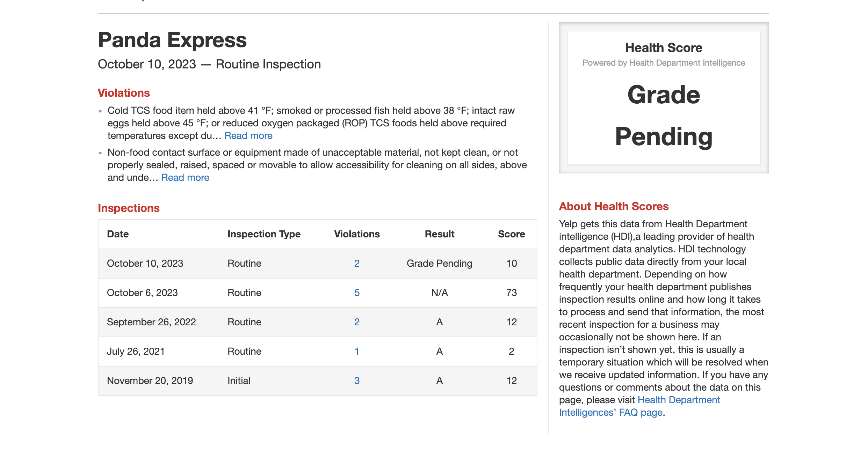
Task: Click the Inspection Type column header
Action: click(x=264, y=234)
